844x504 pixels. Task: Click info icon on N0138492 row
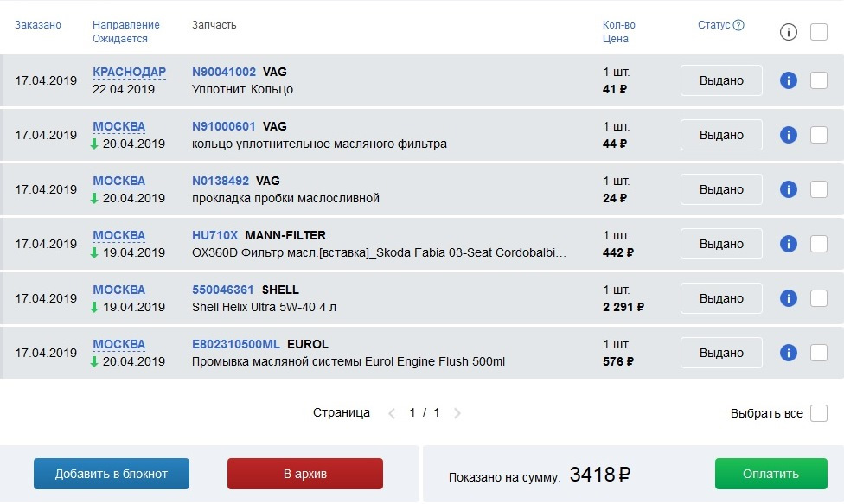tap(788, 189)
